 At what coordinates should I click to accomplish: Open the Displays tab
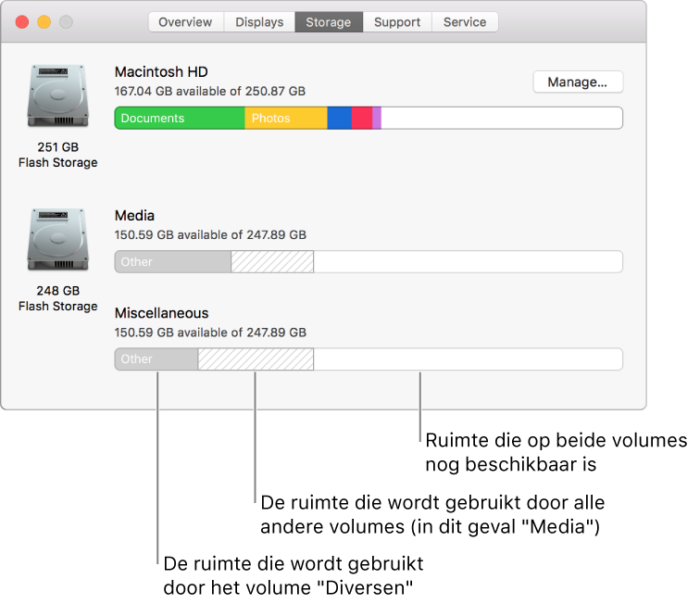tap(259, 22)
